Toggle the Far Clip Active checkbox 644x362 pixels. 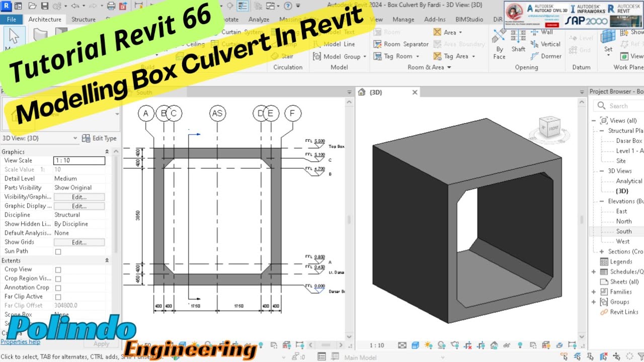[58, 297]
